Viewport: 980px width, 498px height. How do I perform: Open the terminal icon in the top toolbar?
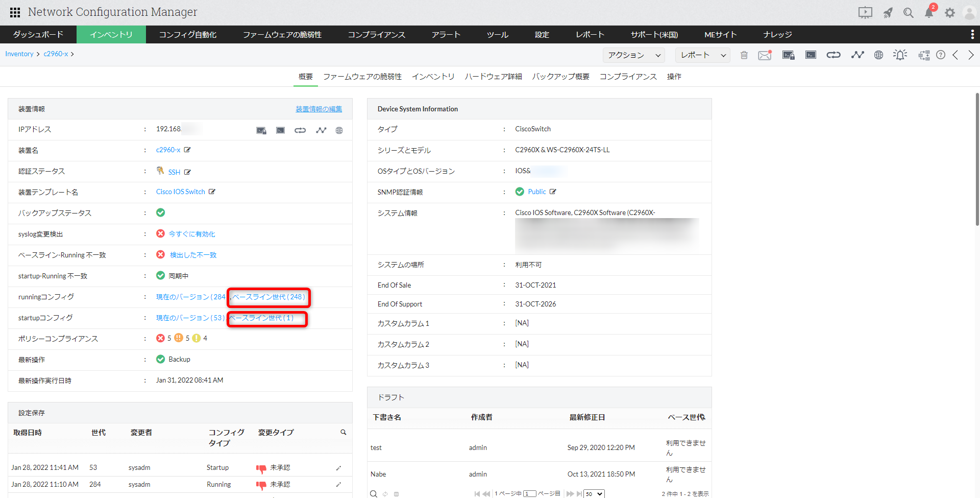point(811,55)
